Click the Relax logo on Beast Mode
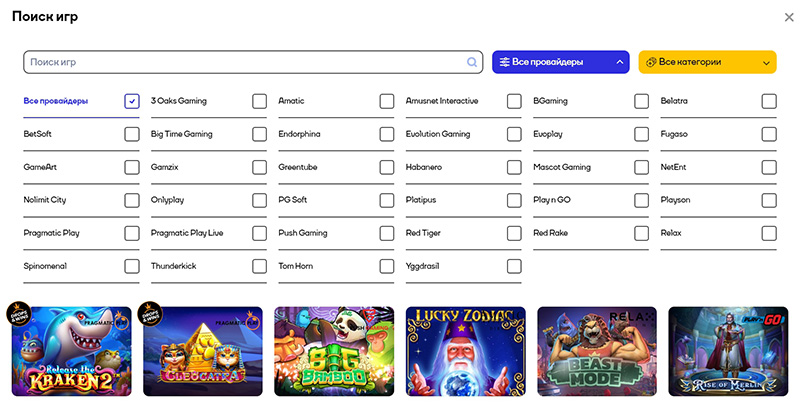Screen dimensions: 800x407 tap(638, 317)
